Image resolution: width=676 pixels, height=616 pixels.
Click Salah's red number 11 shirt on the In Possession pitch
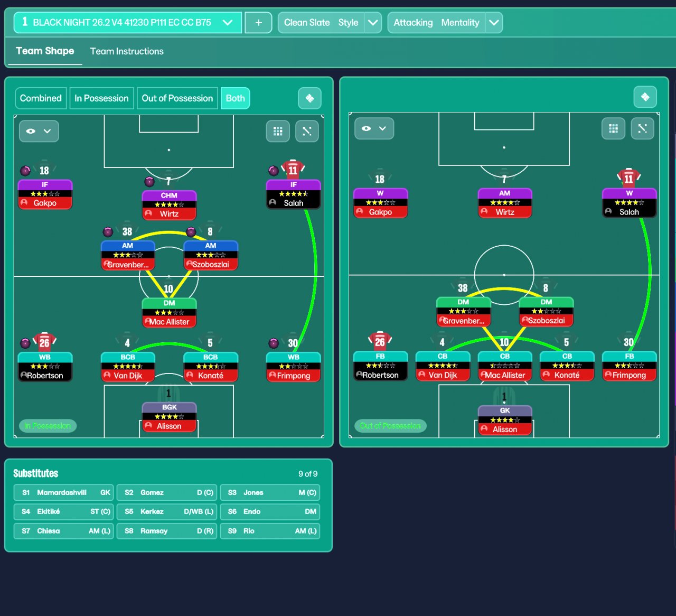pos(293,169)
